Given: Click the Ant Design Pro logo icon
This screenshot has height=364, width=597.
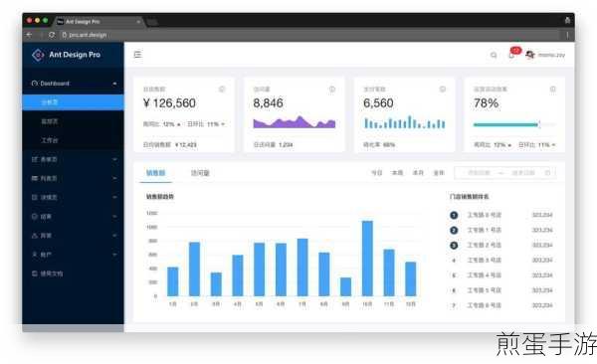Looking at the screenshot, I should pos(38,56).
